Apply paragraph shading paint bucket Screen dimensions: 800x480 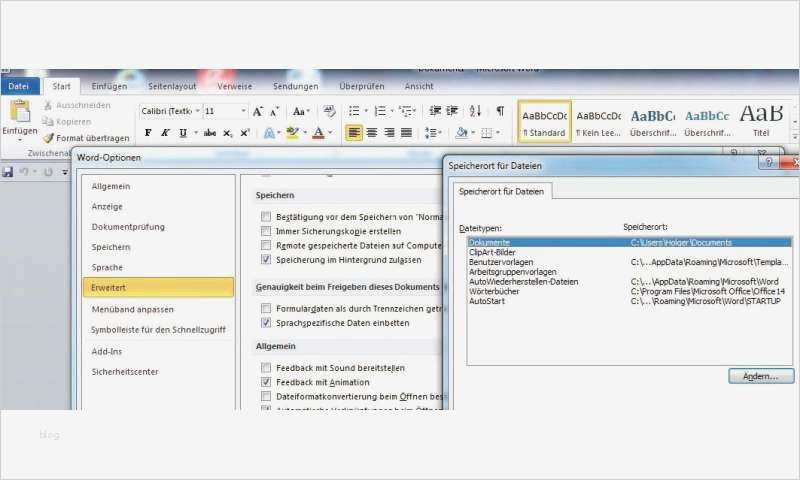(x=461, y=133)
